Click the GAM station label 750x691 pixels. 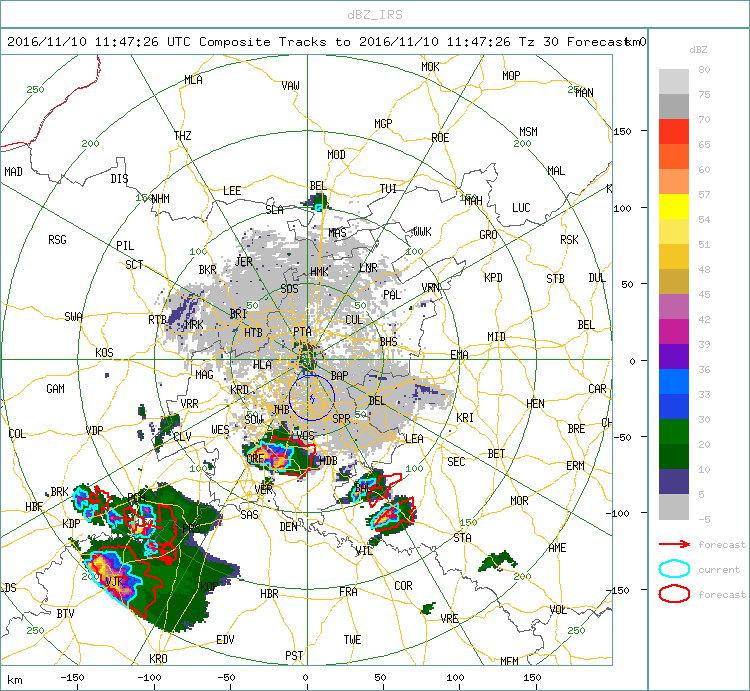55,389
